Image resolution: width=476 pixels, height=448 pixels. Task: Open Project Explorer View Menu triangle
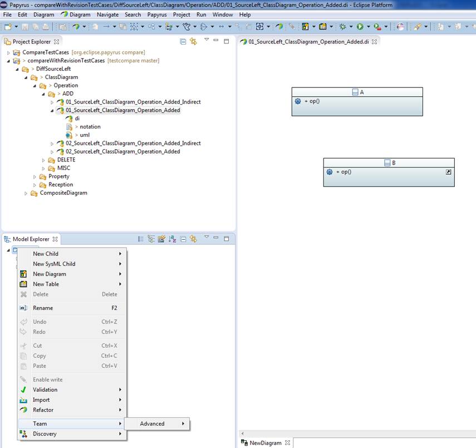[207, 40]
